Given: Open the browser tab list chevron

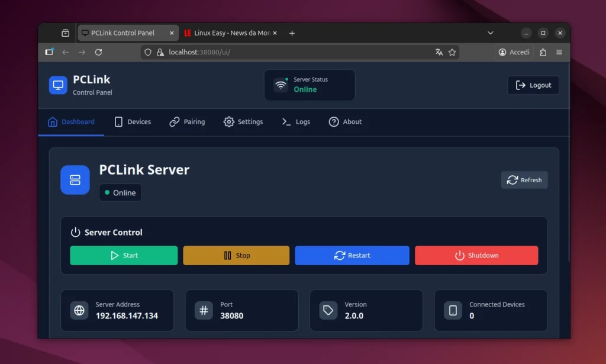Looking at the screenshot, I should (x=490, y=33).
